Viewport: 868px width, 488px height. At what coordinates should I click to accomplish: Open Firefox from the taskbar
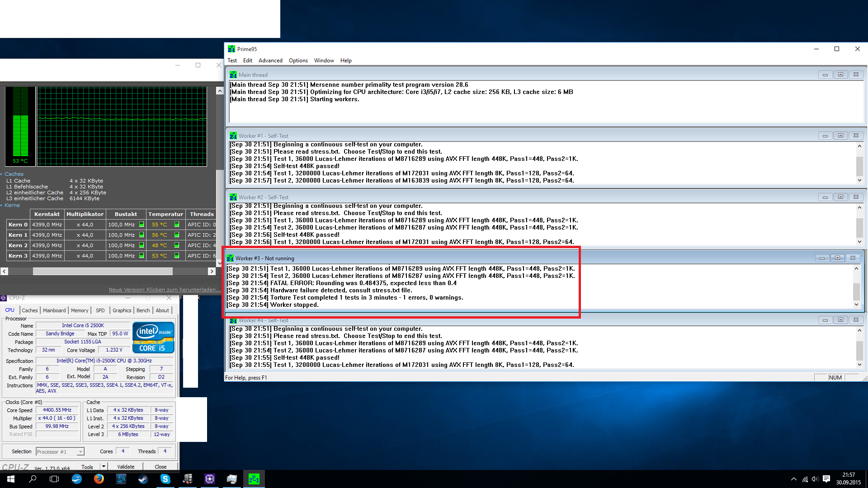pos(99,479)
